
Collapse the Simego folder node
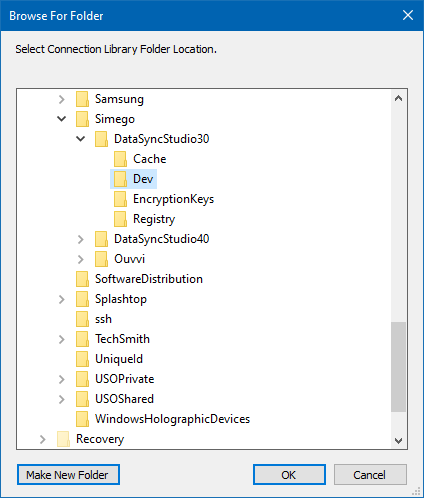click(x=62, y=119)
